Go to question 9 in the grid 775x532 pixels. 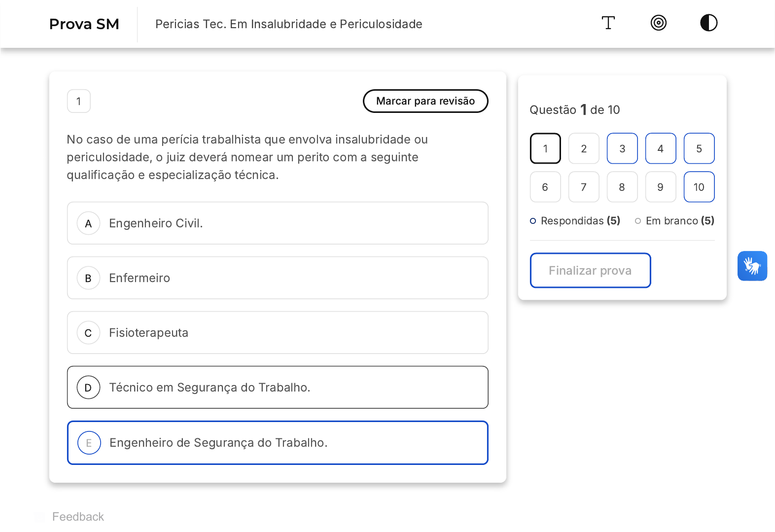pyautogui.click(x=660, y=187)
